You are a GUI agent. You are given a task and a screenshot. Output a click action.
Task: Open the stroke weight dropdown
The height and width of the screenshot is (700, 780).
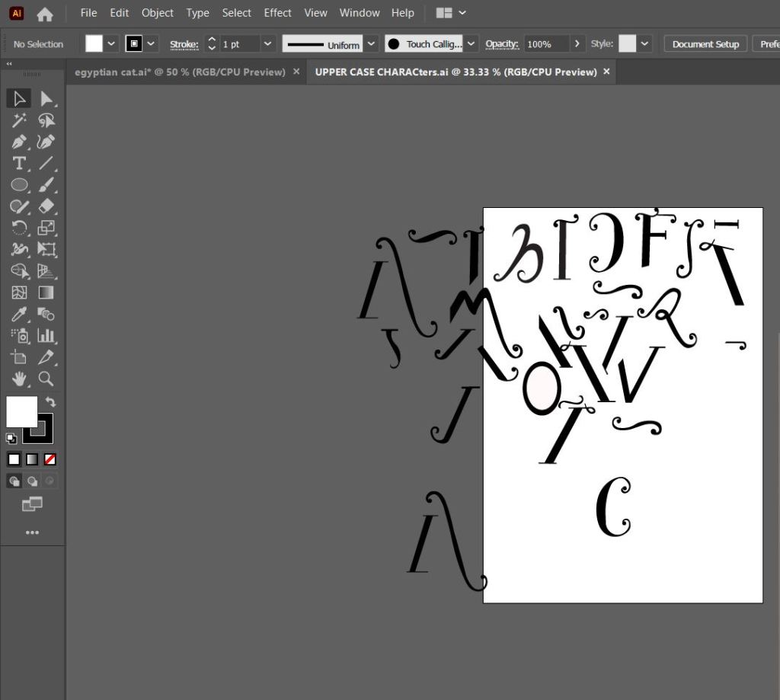(x=267, y=44)
